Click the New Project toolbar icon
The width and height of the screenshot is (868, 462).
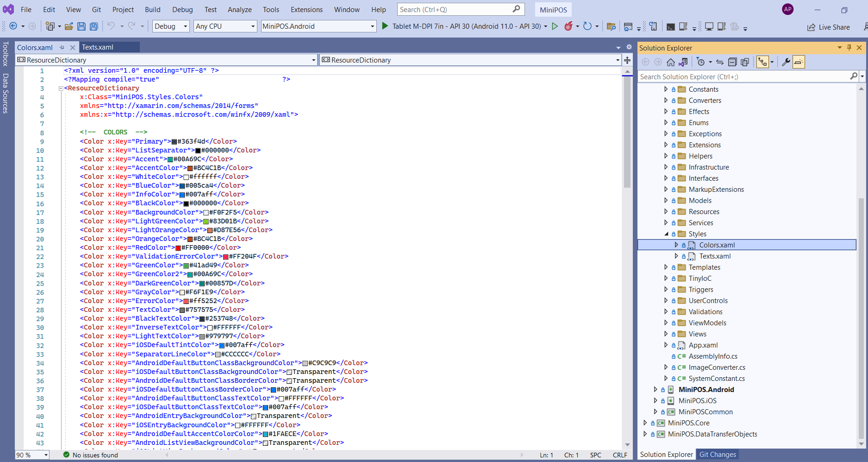50,26
